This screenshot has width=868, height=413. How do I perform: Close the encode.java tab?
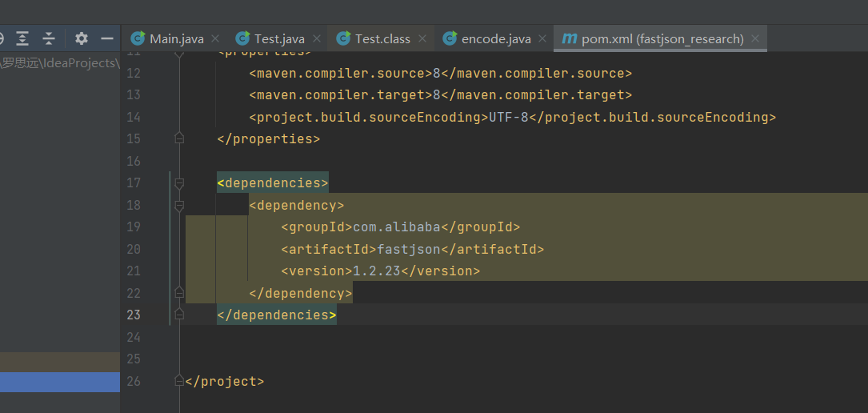(543, 38)
